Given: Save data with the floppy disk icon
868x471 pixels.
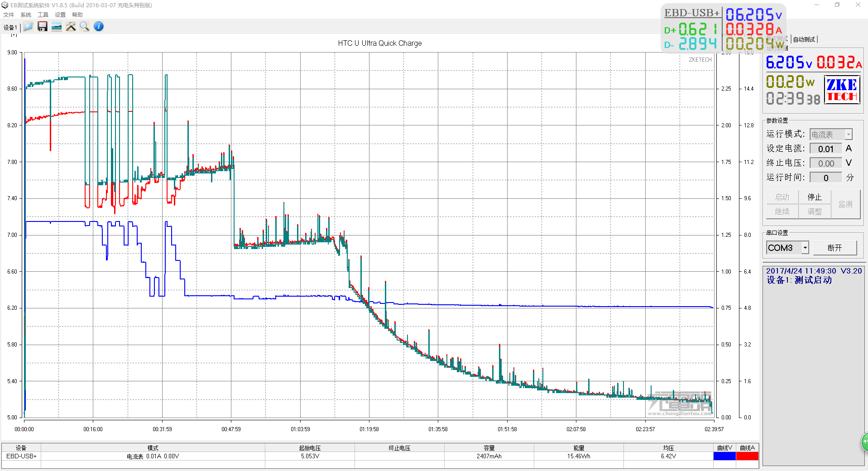Looking at the screenshot, I should (42, 26).
